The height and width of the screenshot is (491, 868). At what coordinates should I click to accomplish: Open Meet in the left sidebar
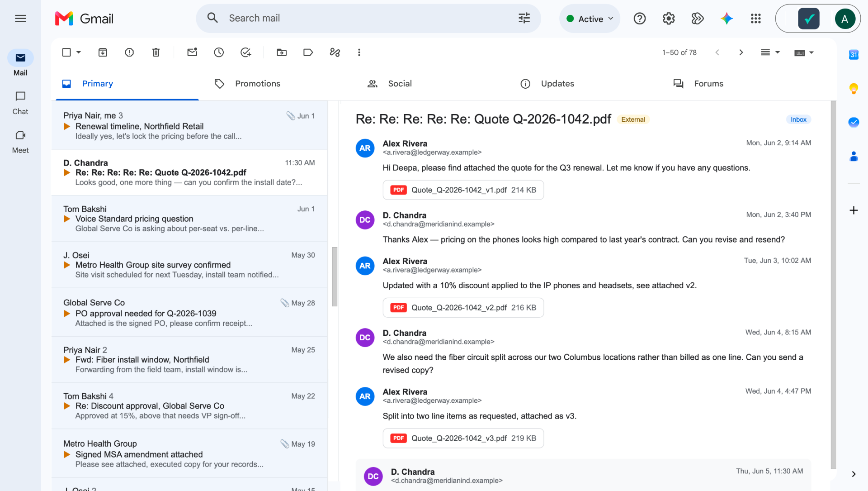click(x=20, y=142)
